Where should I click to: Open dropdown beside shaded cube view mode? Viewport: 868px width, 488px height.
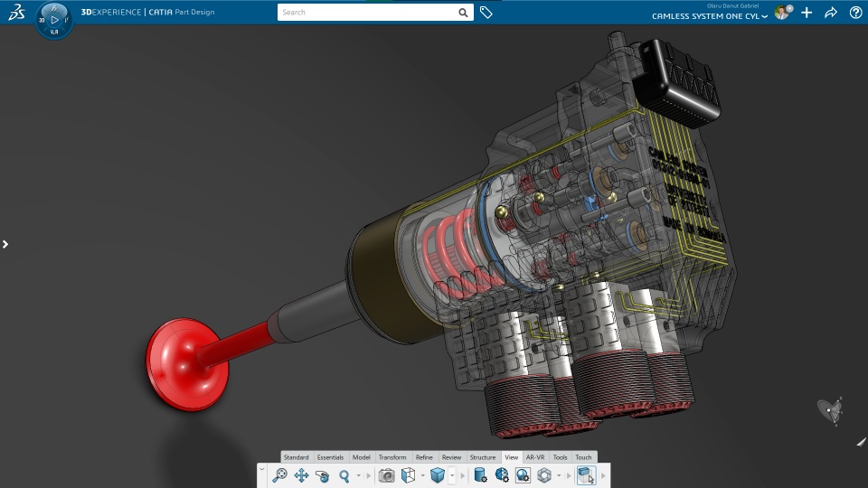[452, 476]
